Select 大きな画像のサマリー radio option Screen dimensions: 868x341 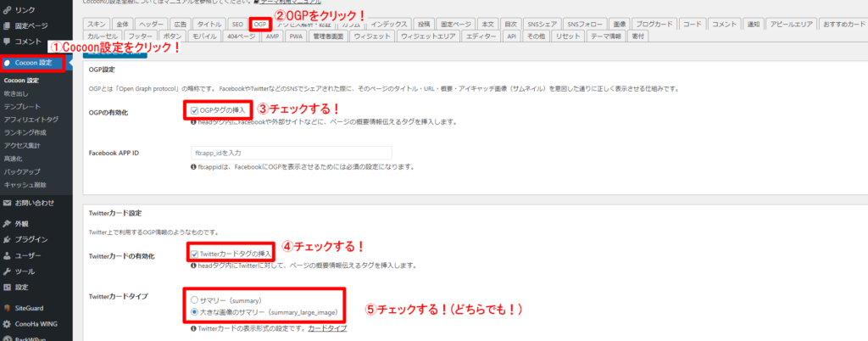point(195,311)
